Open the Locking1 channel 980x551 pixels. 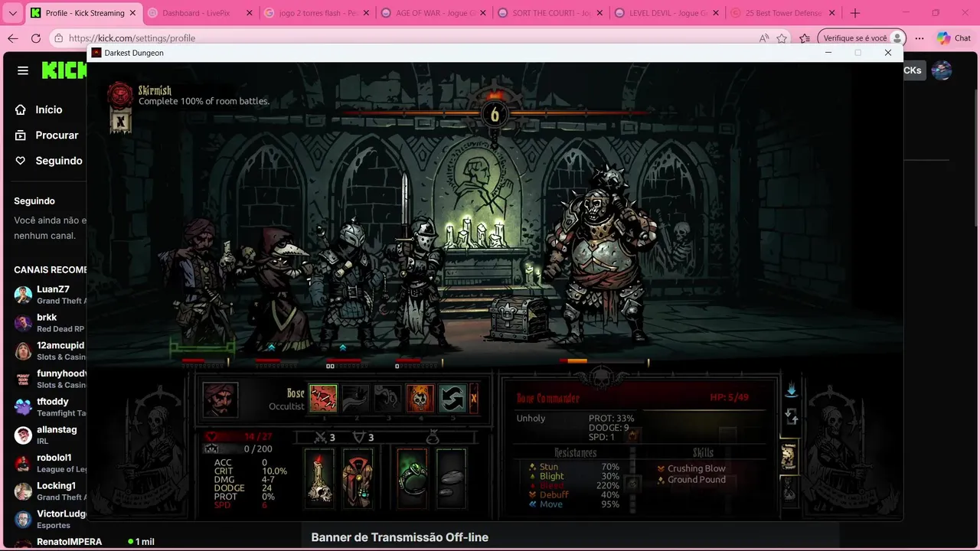[x=49, y=491]
